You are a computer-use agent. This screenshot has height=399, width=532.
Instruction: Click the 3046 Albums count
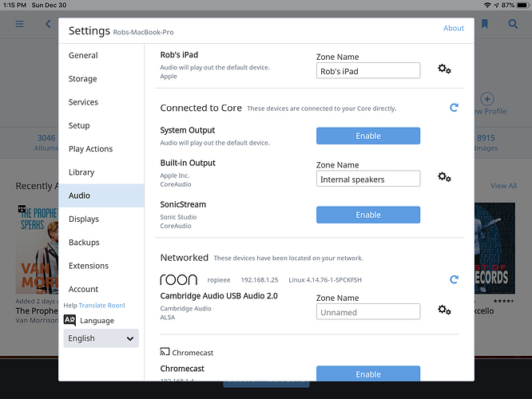(46, 142)
